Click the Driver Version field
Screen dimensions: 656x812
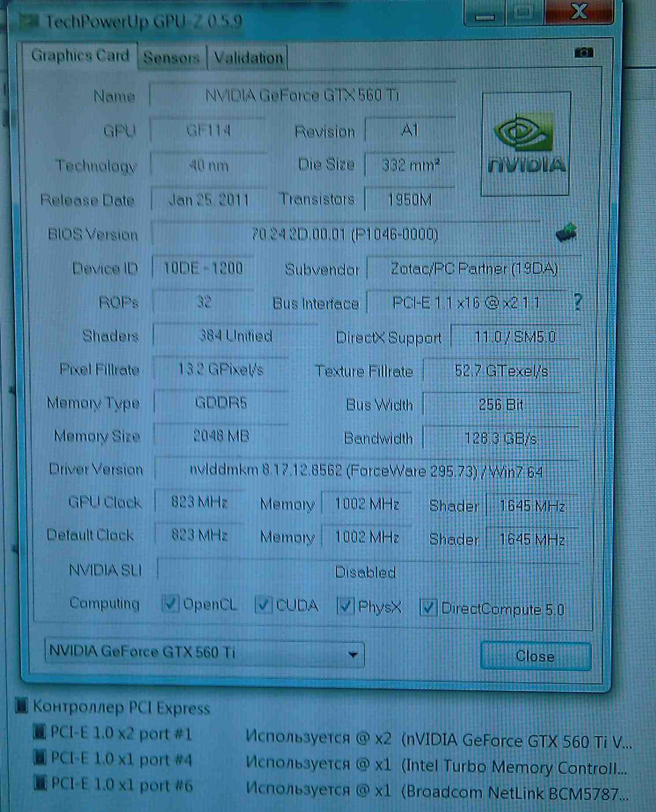tap(367, 471)
